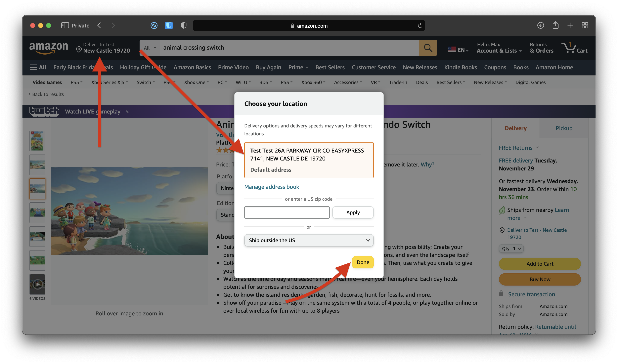Open the shopping Cart icon
Viewport: 618px width, 364px height.
click(x=574, y=48)
